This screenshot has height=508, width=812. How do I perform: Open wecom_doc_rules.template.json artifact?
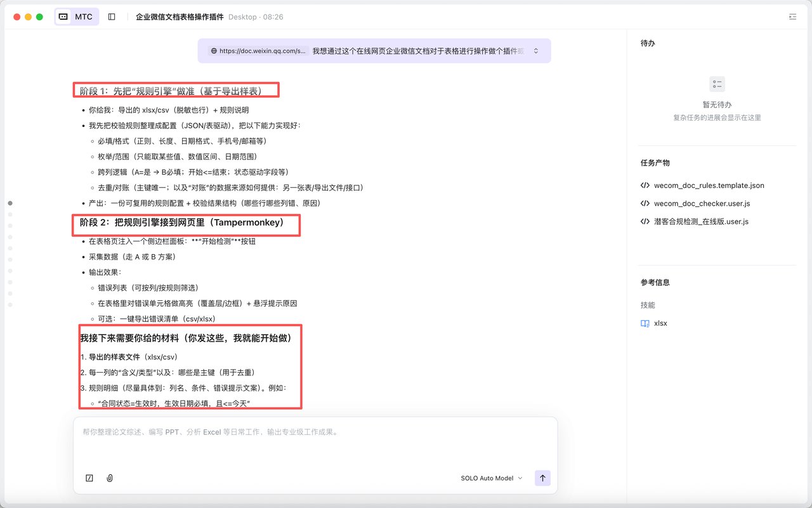pyautogui.click(x=702, y=185)
